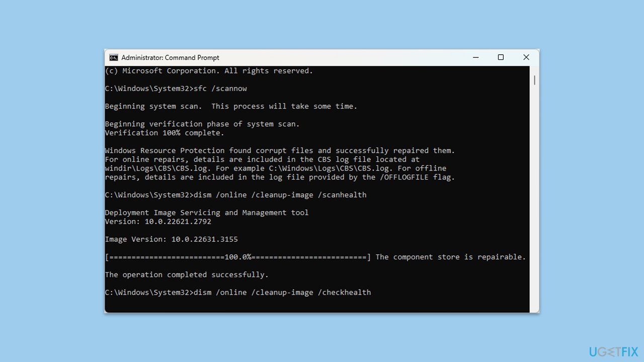The width and height of the screenshot is (644, 362).
Task: Click 'The component store is repairable.' text
Action: (450, 257)
